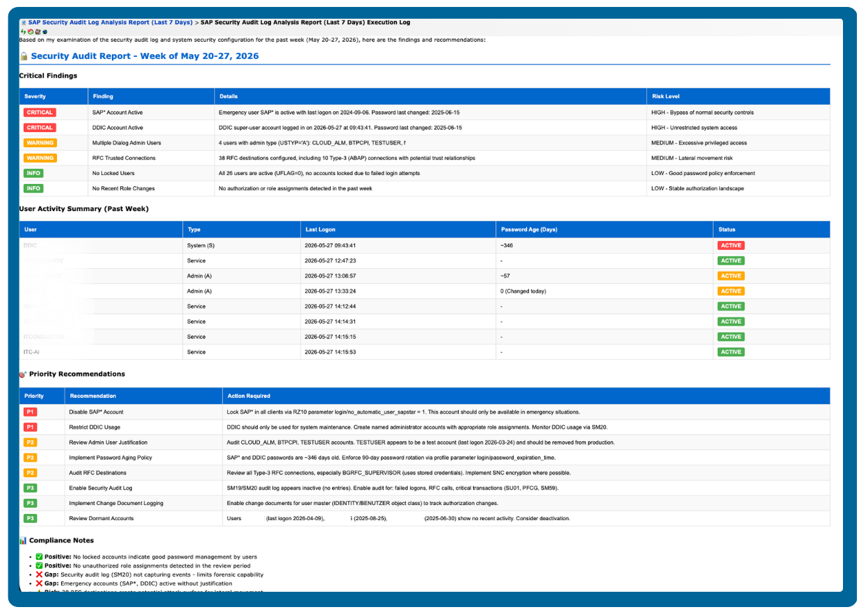Click the red-green circular arrows icon
This screenshot has width=868, height=614.
point(31,32)
